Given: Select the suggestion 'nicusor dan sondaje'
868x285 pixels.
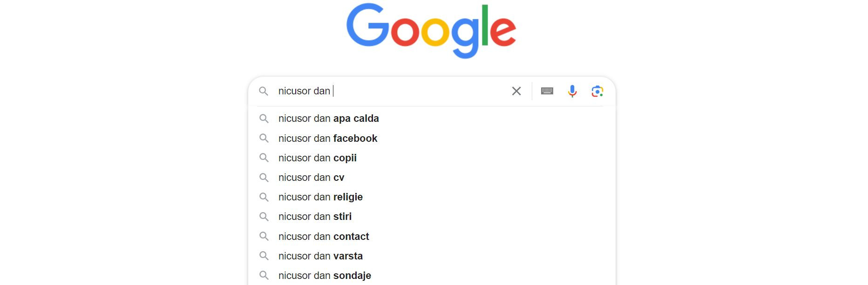Looking at the screenshot, I should (x=324, y=275).
